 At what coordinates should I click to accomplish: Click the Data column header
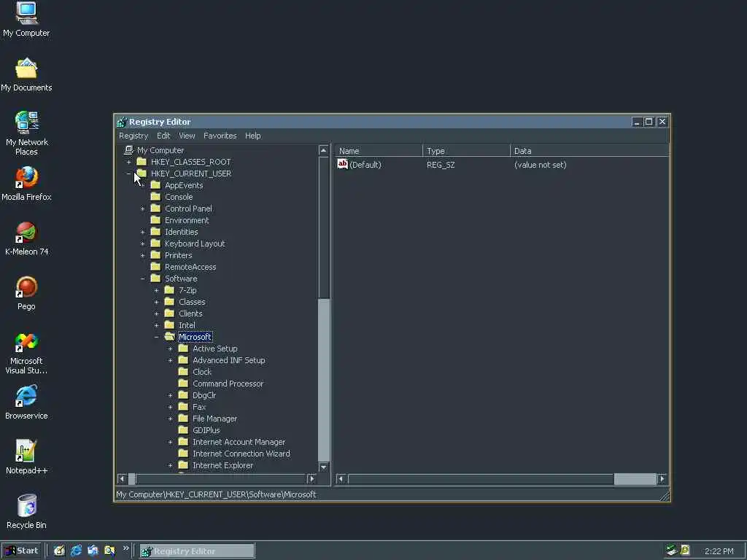pyautogui.click(x=589, y=150)
